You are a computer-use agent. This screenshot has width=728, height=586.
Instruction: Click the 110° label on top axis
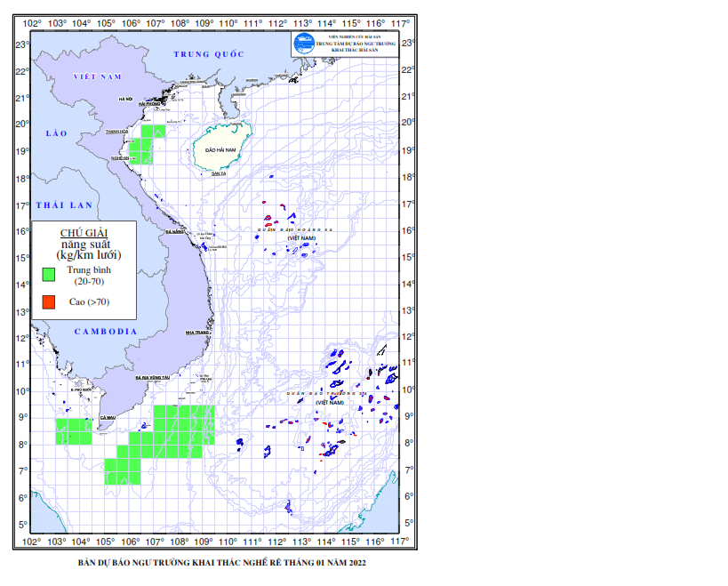[228, 23]
